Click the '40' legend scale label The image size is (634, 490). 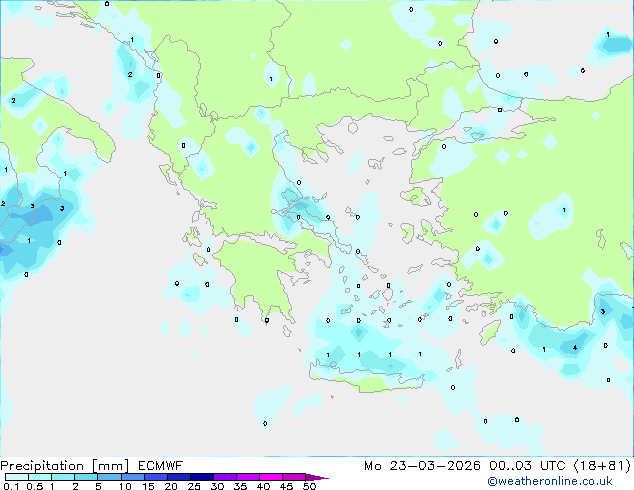(263, 486)
